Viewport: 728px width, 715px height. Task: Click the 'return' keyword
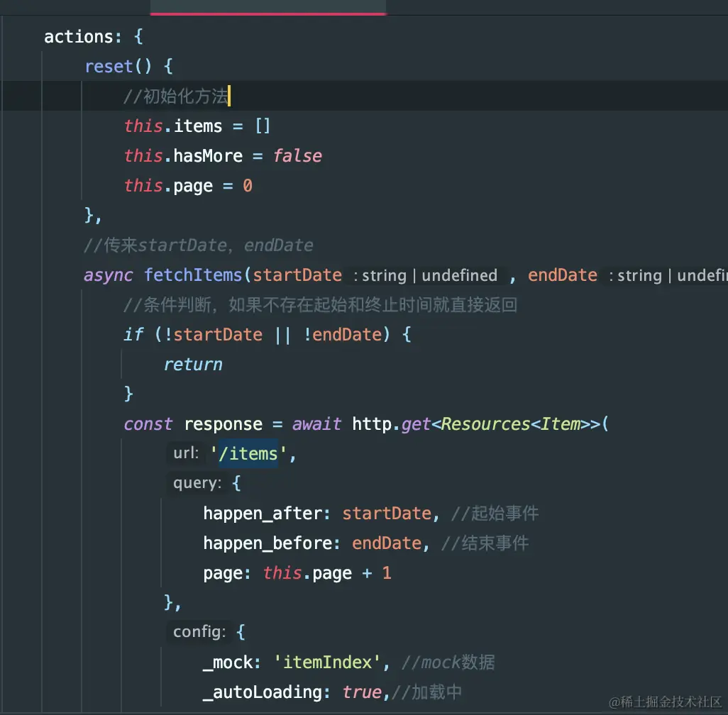click(193, 365)
